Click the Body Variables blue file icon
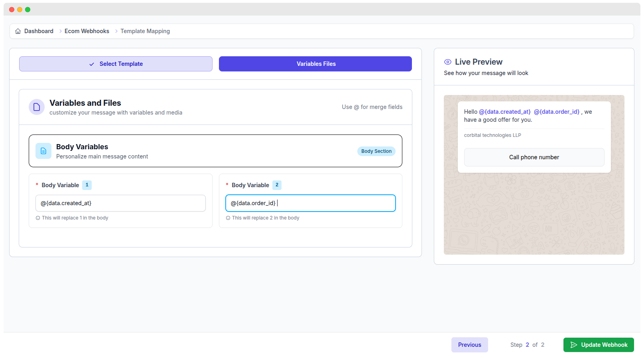This screenshot has width=644, height=358. pyautogui.click(x=43, y=151)
